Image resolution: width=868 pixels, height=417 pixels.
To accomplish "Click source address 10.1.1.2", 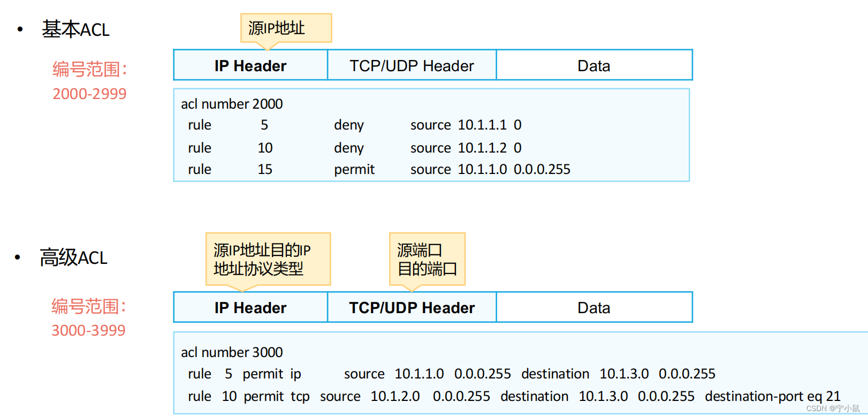I will click(482, 148).
